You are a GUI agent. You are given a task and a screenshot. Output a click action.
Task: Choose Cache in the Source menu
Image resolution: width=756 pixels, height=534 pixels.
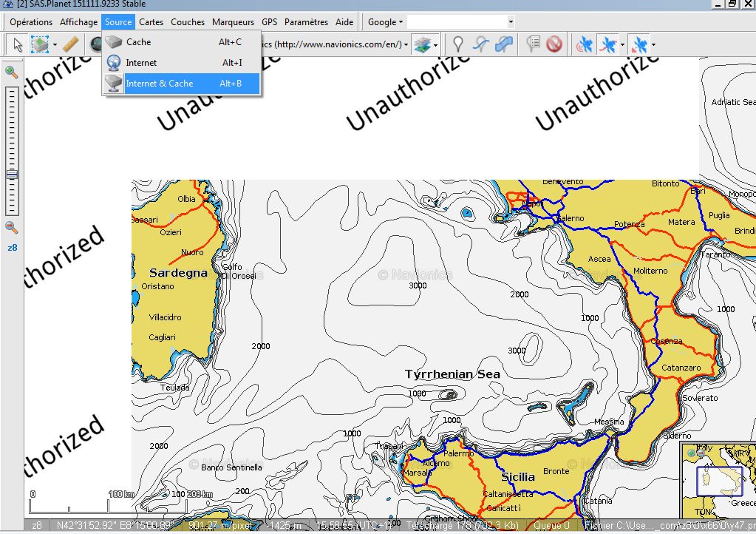click(x=182, y=42)
